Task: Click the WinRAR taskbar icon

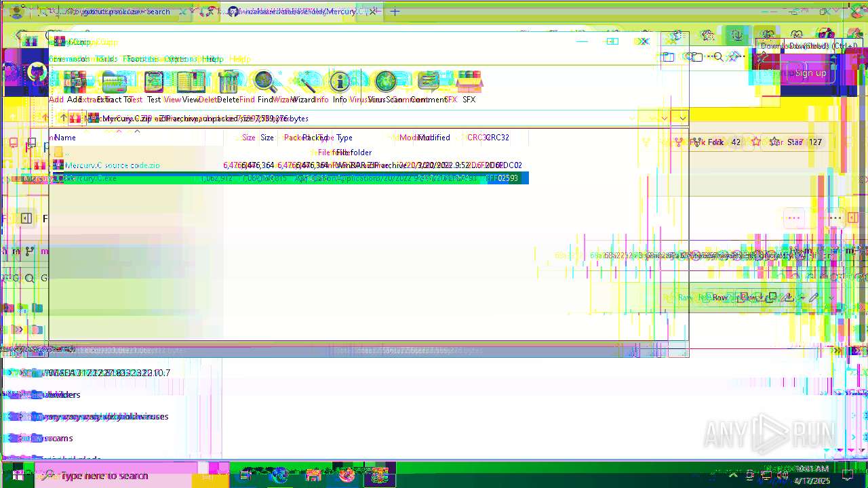Action: click(380, 476)
